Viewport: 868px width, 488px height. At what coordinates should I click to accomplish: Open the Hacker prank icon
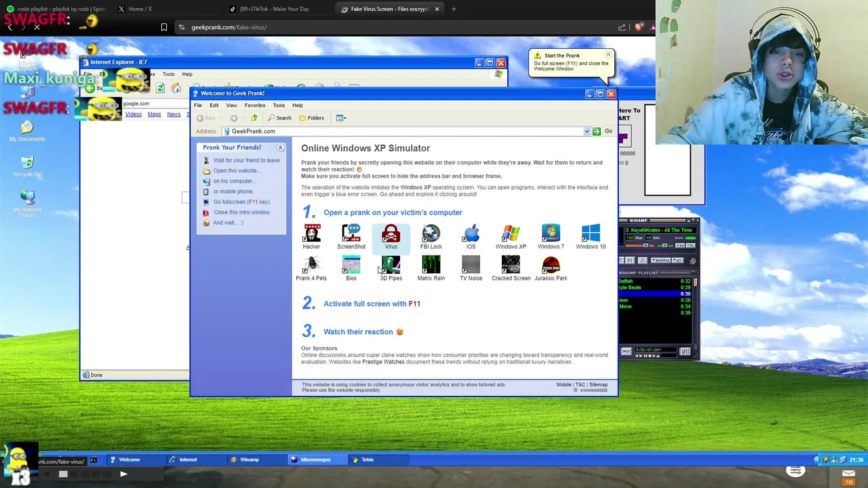coord(311,237)
